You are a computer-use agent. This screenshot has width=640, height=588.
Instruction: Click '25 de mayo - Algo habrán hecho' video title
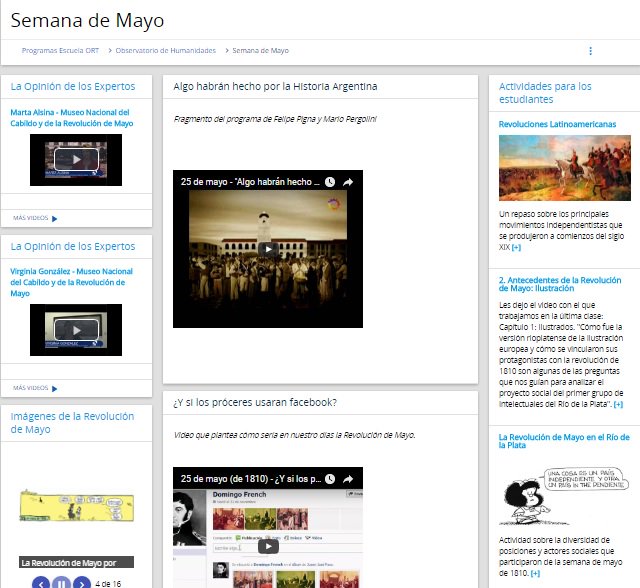pyautogui.click(x=250, y=182)
